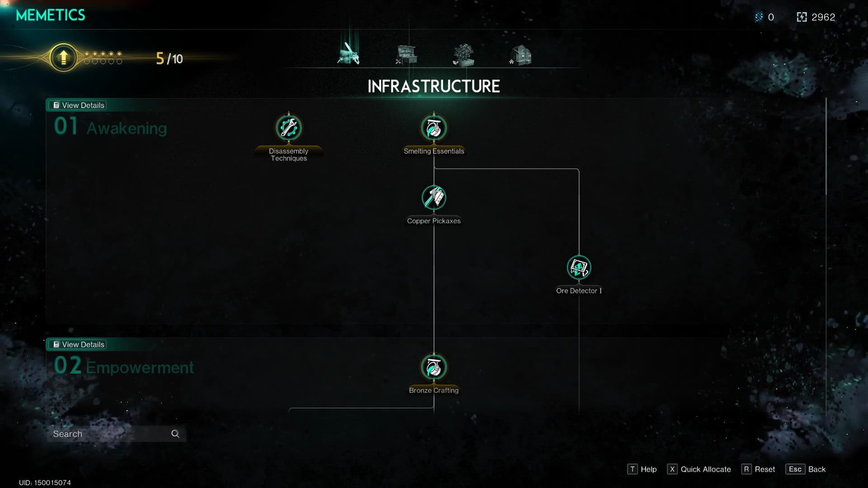Expand the View Details section for Awakening
The width and height of the screenshot is (868, 488).
[x=78, y=105]
